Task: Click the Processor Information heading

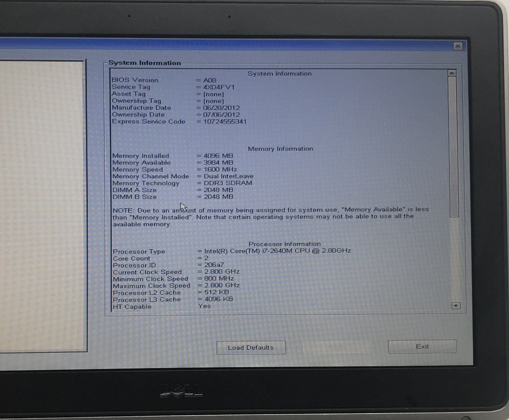Action: click(x=285, y=244)
